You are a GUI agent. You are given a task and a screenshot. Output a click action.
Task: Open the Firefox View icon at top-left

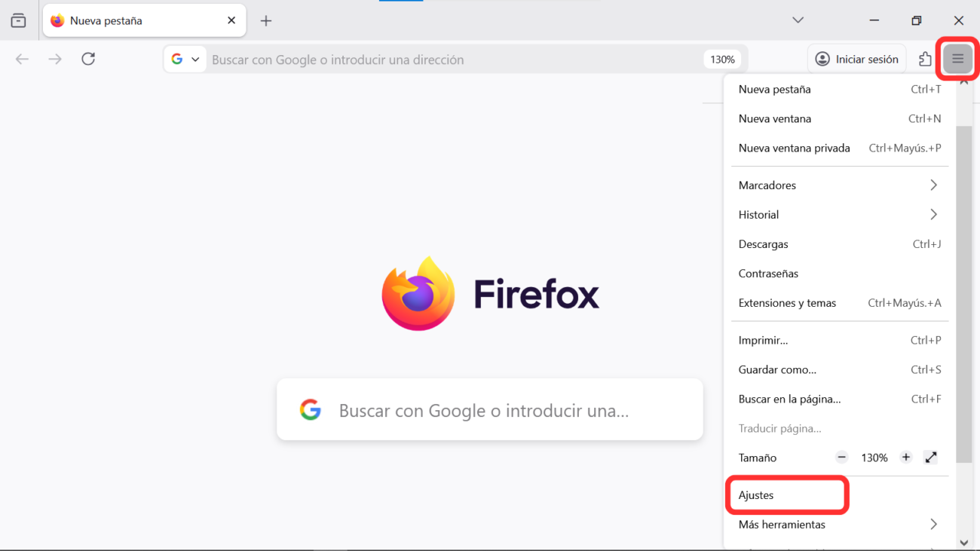18,21
